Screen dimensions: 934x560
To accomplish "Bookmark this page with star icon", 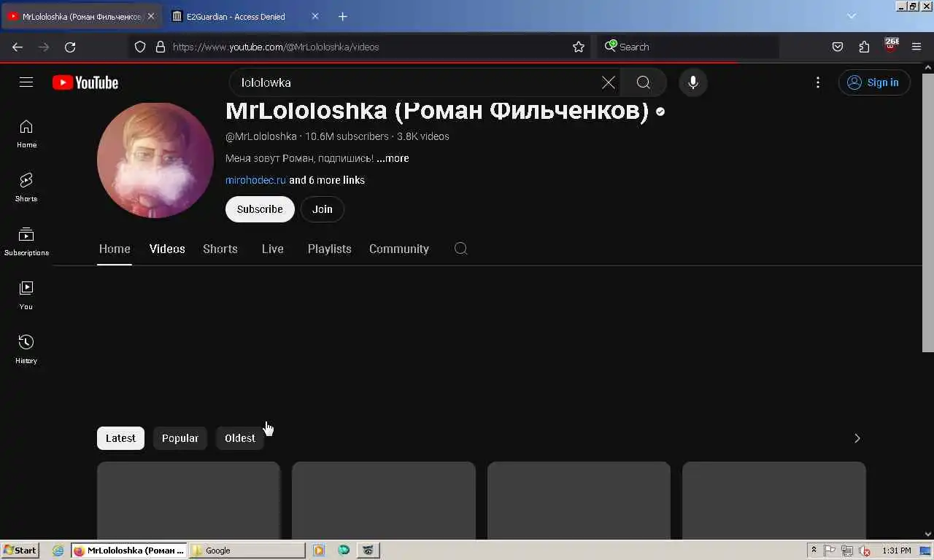I will click(x=579, y=47).
